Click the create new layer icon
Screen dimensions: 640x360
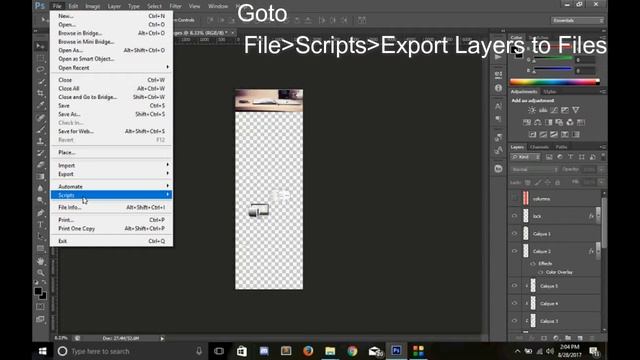coord(580,338)
